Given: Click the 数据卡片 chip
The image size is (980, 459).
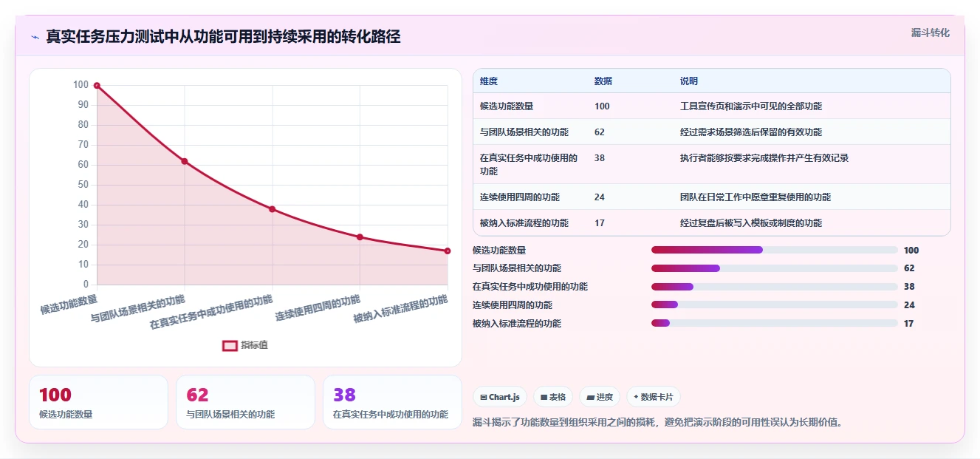Looking at the screenshot, I should (653, 397).
